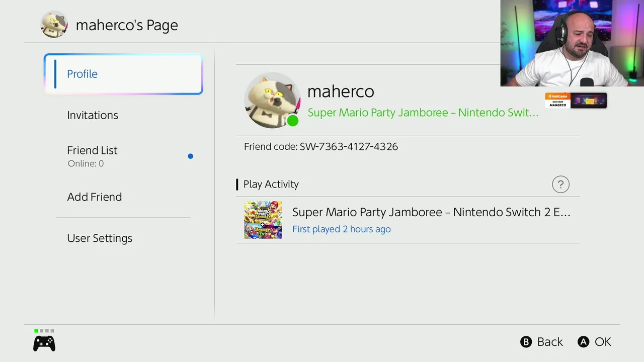Click the maherco username heading
644x362 pixels.
click(341, 92)
